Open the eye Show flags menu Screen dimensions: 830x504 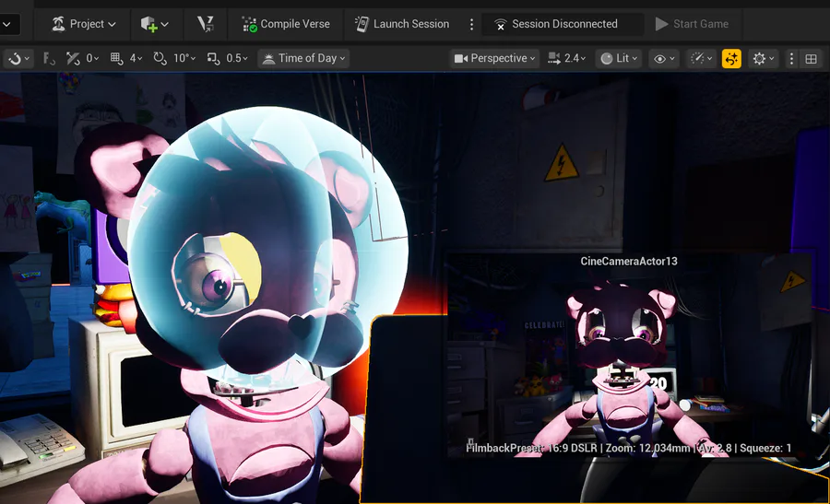point(664,58)
